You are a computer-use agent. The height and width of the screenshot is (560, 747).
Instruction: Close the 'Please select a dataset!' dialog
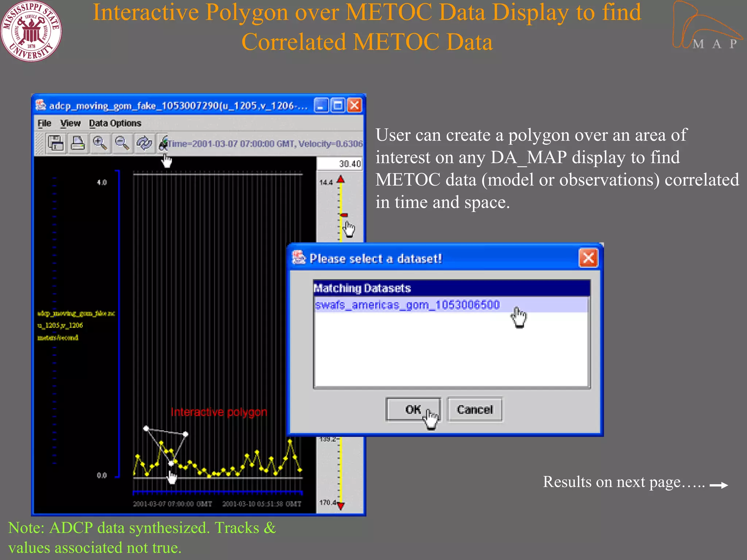[588, 258]
